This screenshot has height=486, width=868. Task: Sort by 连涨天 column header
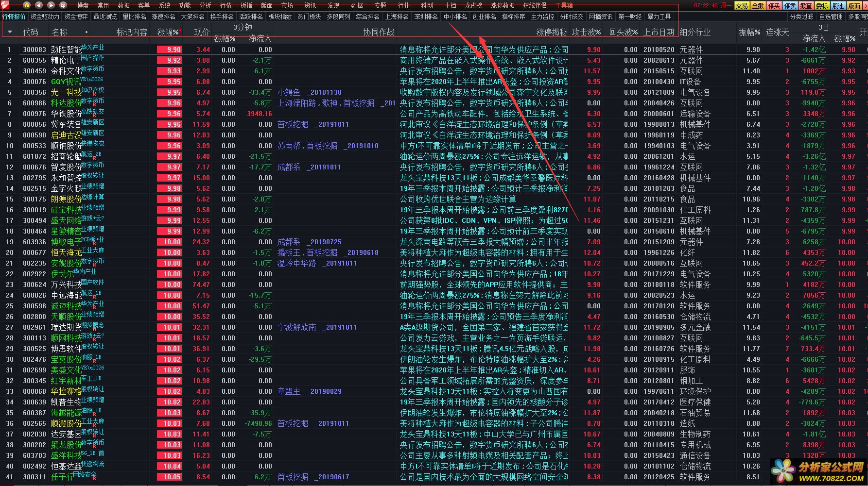pos(777,32)
